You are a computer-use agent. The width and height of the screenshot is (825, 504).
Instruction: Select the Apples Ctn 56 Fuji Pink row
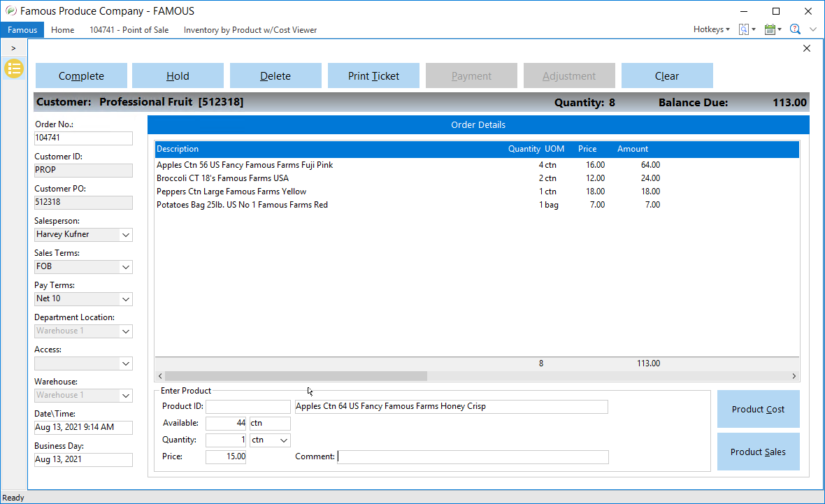477,165
